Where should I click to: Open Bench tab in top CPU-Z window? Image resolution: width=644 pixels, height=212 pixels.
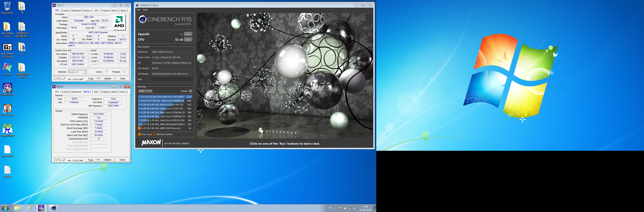115,11
